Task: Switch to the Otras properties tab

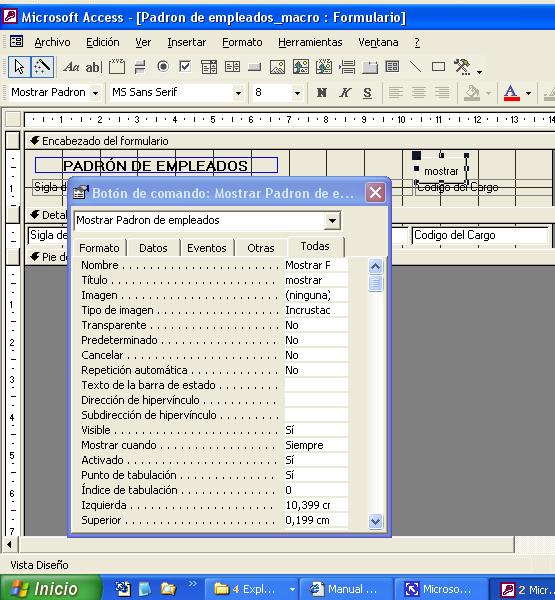Action: [261, 248]
